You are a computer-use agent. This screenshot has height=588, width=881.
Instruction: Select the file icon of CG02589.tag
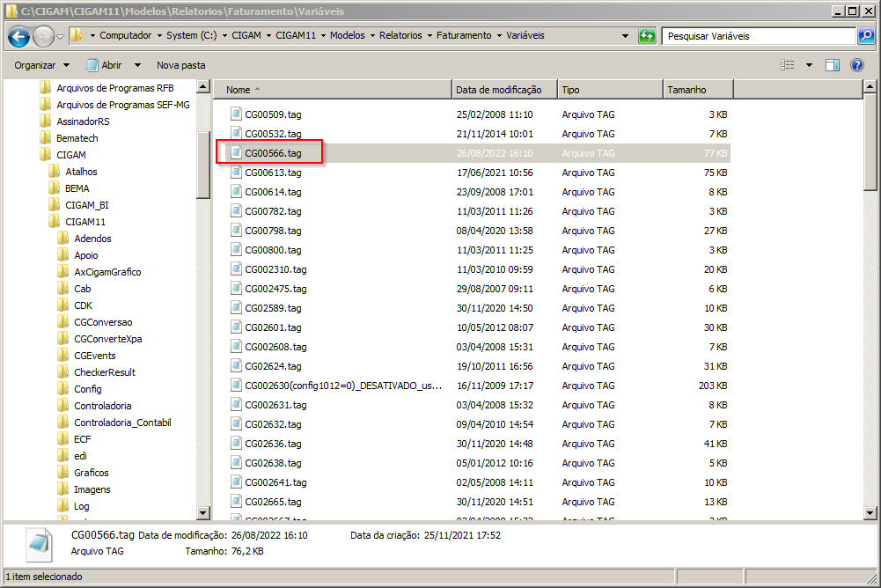tap(236, 307)
